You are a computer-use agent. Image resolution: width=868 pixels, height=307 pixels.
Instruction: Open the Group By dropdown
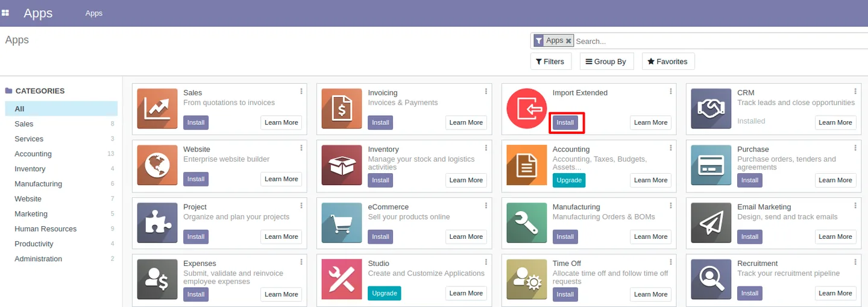tap(606, 62)
